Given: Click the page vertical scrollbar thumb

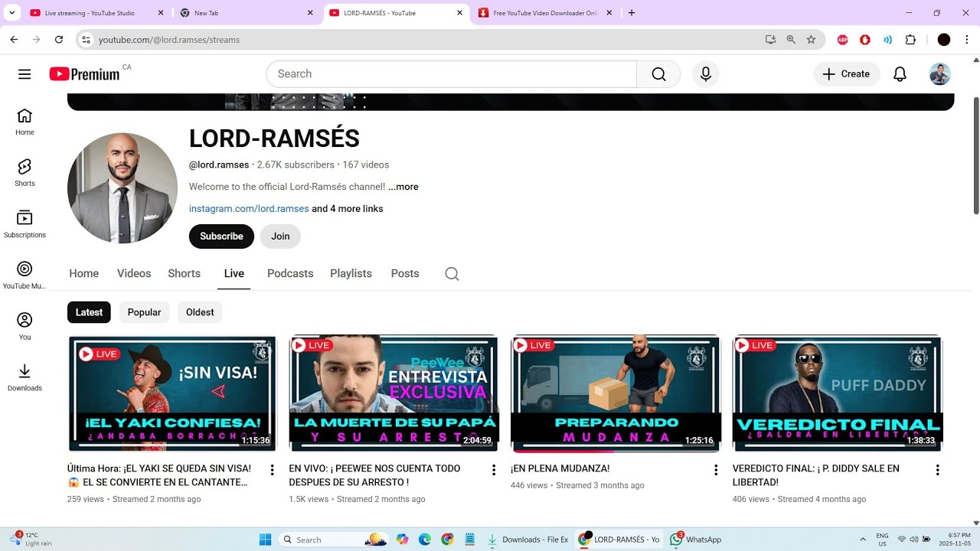Looking at the screenshot, I should pyautogui.click(x=975, y=156).
